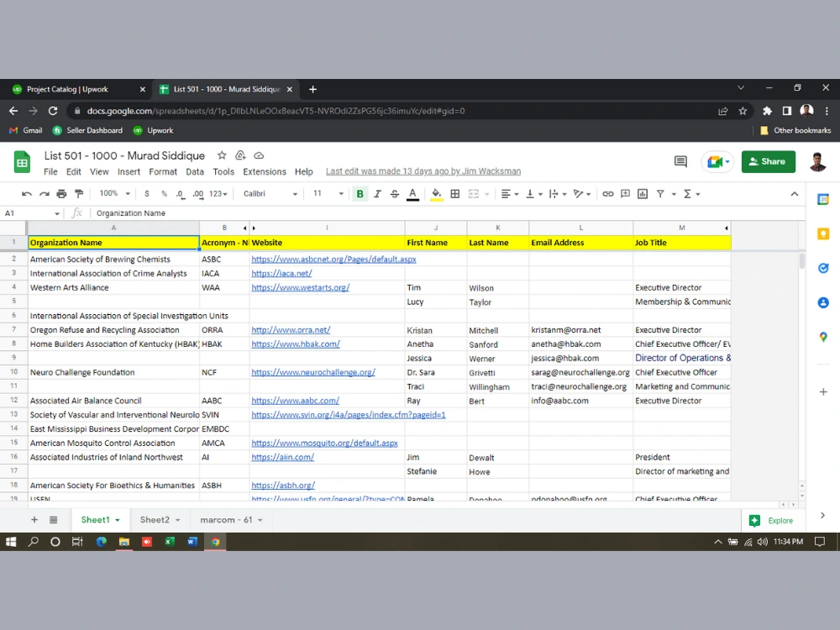
Task: Insert comment from the toolbar
Action: coord(625,194)
